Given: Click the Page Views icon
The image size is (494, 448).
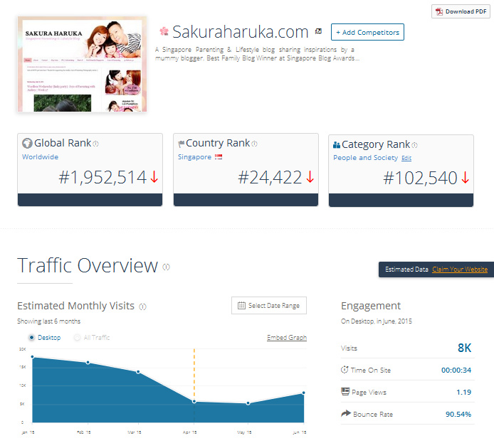Looking at the screenshot, I should coord(345,392).
